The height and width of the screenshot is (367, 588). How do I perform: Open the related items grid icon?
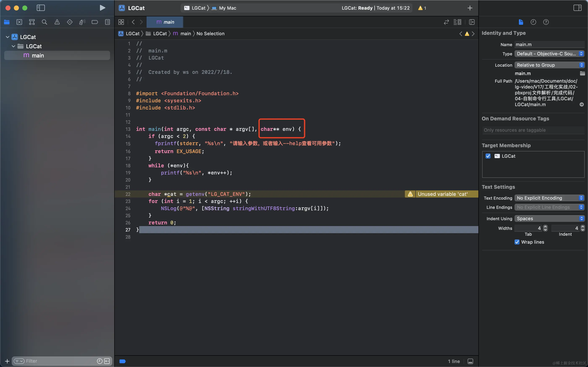coord(121,22)
